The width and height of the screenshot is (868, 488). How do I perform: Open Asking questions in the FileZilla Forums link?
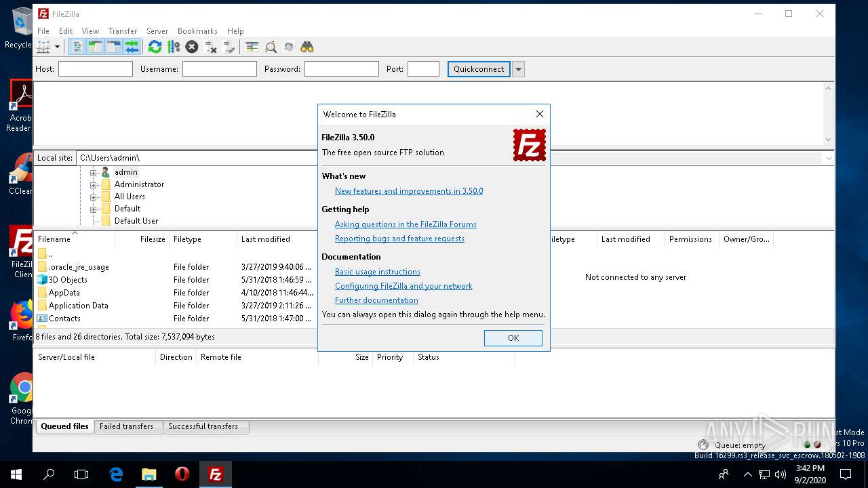point(406,224)
